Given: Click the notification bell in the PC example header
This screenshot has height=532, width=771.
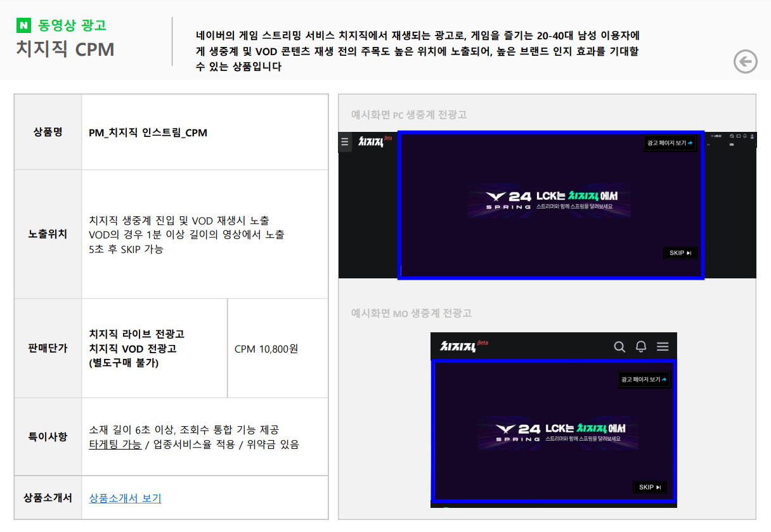Looking at the screenshot, I should (744, 136).
